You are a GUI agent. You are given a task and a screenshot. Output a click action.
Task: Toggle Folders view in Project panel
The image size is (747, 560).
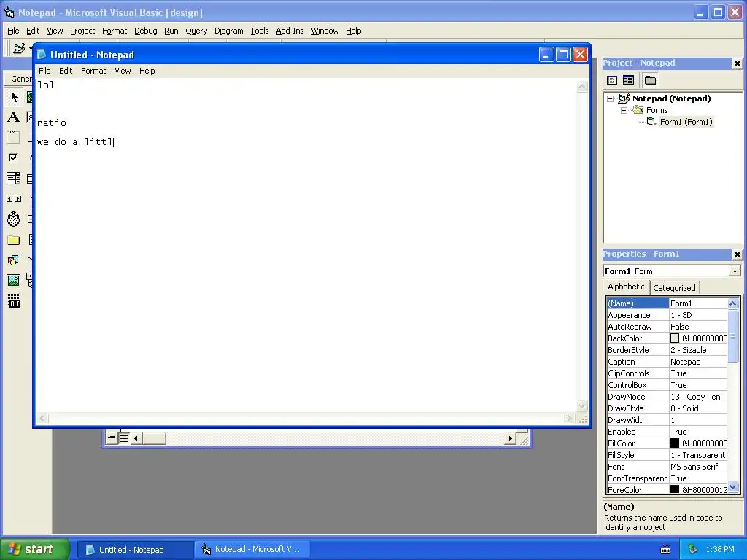(x=650, y=80)
